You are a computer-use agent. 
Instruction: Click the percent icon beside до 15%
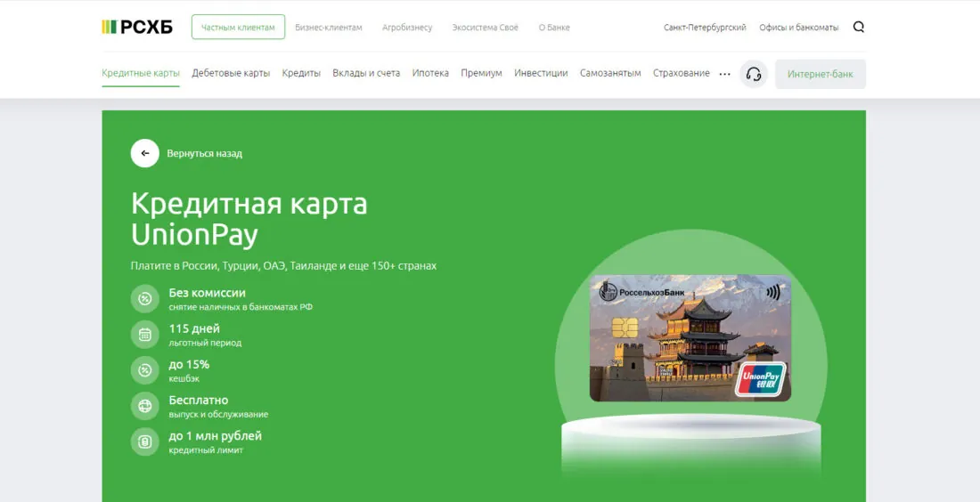tap(145, 370)
